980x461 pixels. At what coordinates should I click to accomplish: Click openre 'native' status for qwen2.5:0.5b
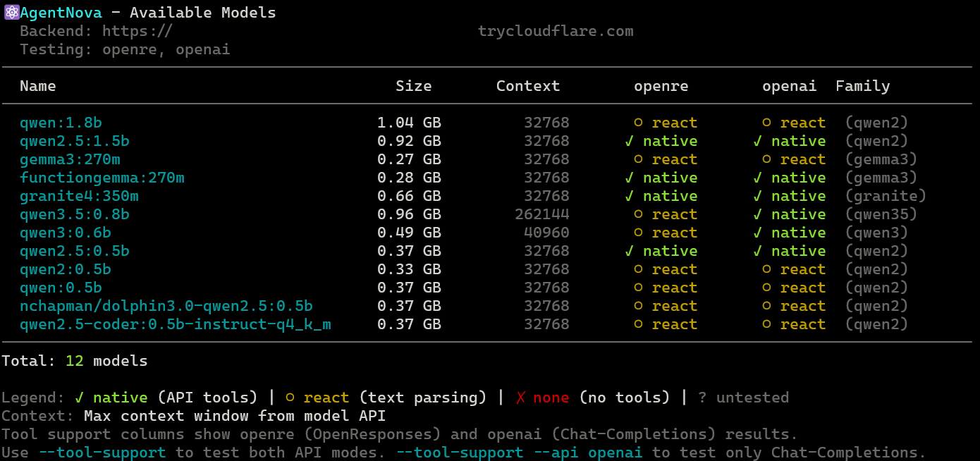pyautogui.click(x=661, y=251)
